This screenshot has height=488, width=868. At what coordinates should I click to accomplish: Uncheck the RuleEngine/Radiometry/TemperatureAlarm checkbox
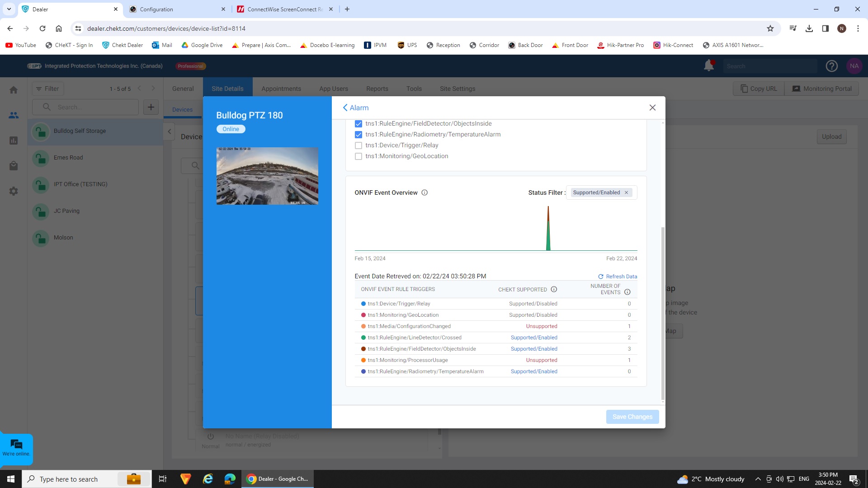359,135
